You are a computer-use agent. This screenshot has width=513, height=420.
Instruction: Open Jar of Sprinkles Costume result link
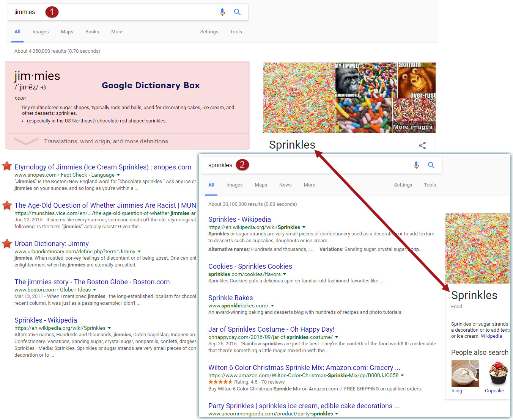pyautogui.click(x=271, y=329)
